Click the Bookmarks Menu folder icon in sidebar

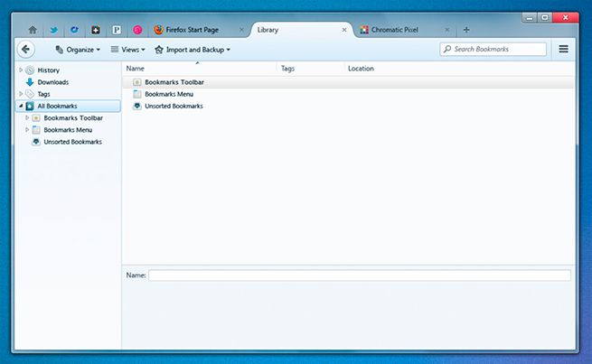[36, 130]
